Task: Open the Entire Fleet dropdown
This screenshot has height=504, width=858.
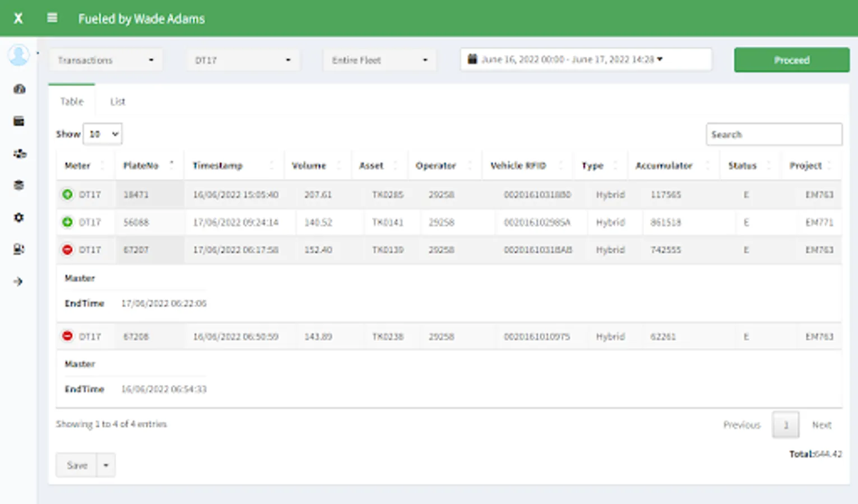Action: pos(379,60)
